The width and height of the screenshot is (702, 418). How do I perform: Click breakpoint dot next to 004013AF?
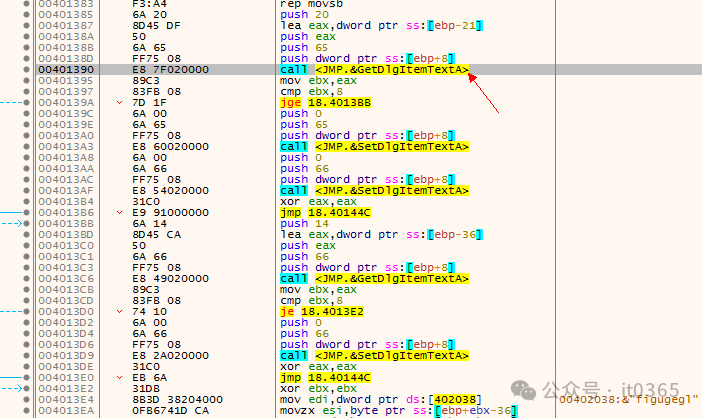pyautogui.click(x=27, y=190)
